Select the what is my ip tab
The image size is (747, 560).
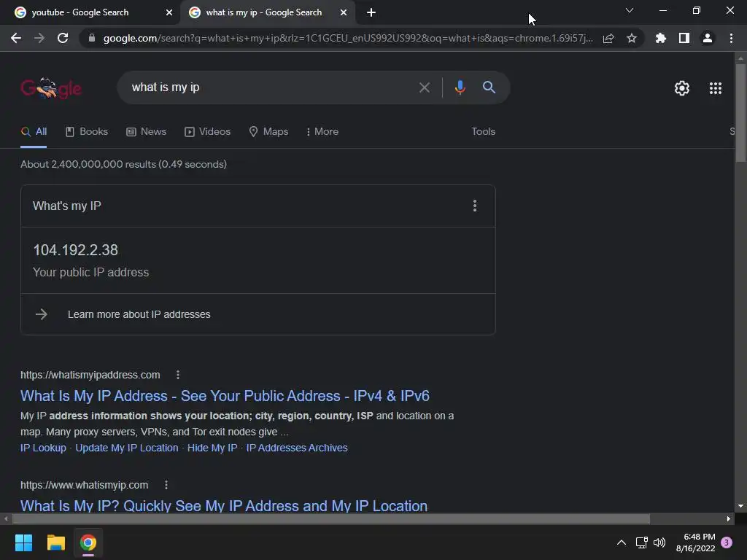[x=263, y=12]
